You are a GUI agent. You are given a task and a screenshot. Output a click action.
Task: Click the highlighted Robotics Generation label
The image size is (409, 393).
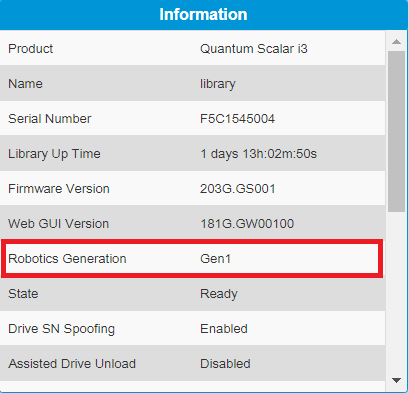tap(67, 259)
